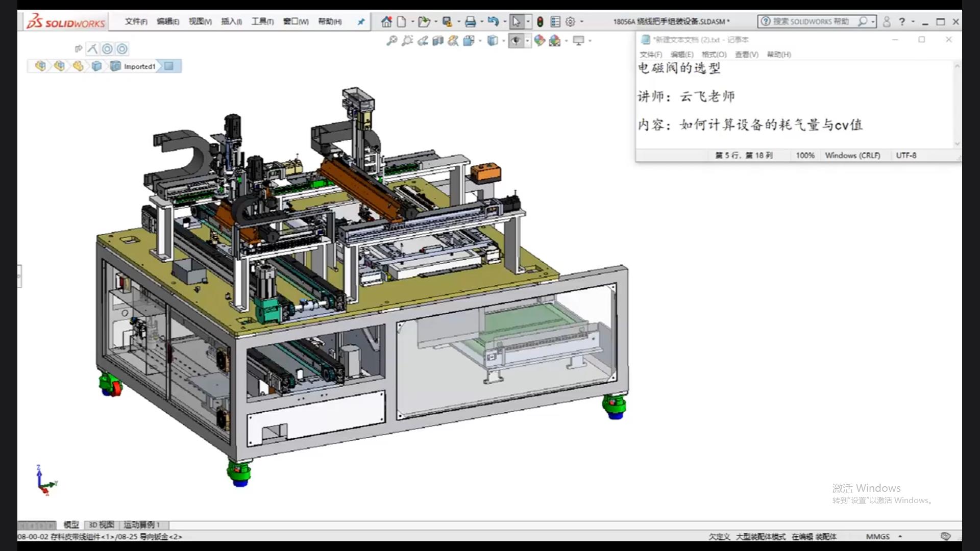Image resolution: width=980 pixels, height=551 pixels.
Task: Click the SOLIDWORKS logo
Action: click(x=66, y=22)
